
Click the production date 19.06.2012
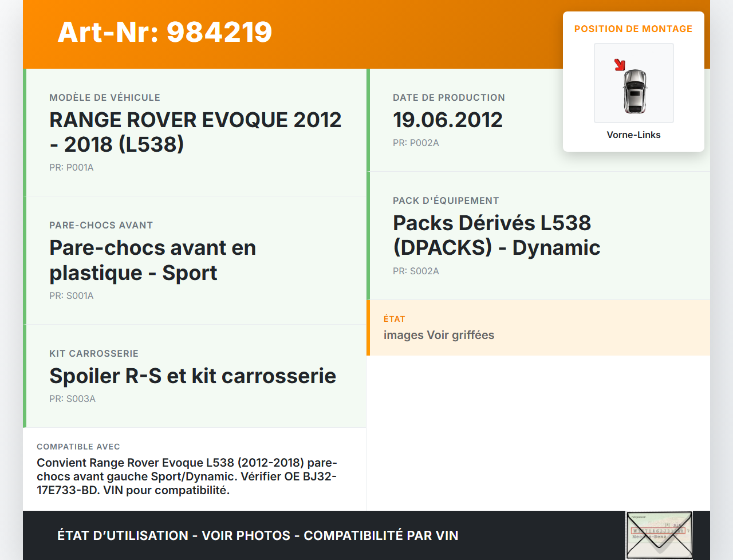[447, 120]
